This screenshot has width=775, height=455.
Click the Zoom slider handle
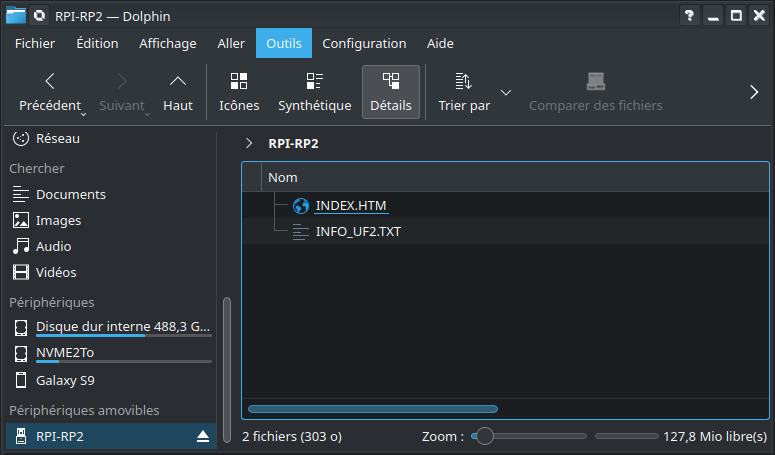(485, 436)
